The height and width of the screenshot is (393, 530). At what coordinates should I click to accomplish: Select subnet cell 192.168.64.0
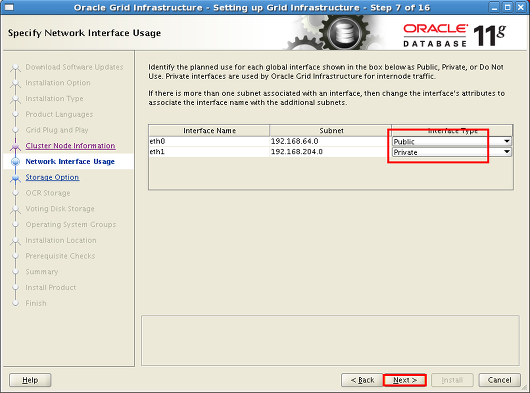tap(331, 141)
